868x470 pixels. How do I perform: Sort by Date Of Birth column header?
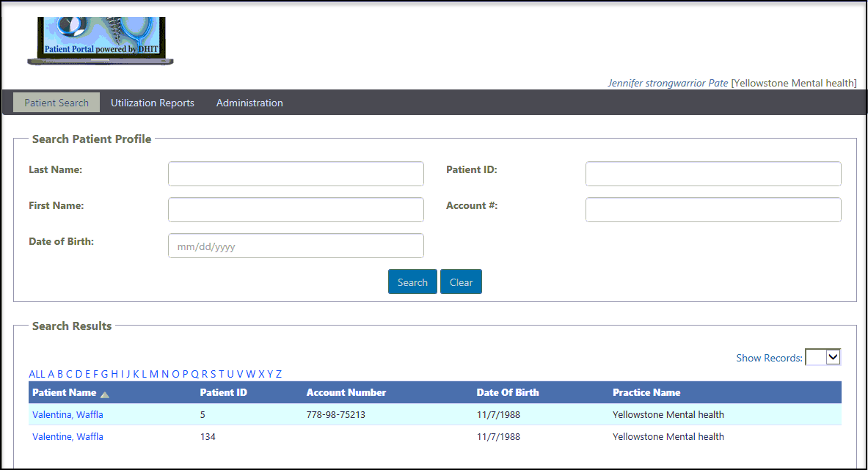[508, 392]
